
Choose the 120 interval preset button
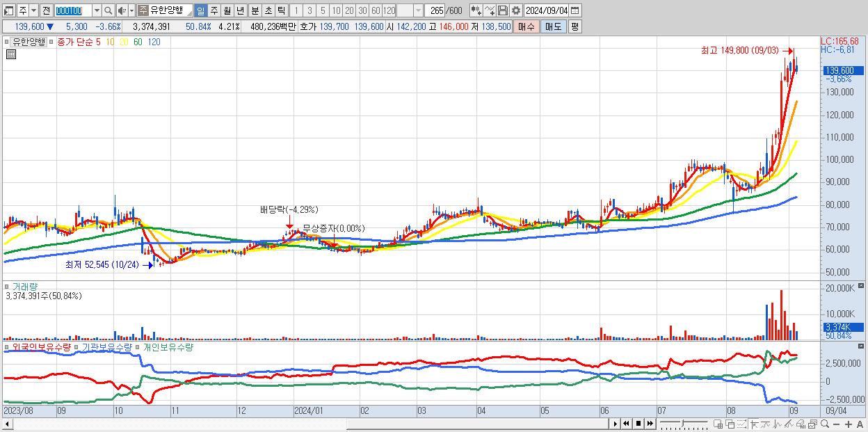click(x=389, y=10)
